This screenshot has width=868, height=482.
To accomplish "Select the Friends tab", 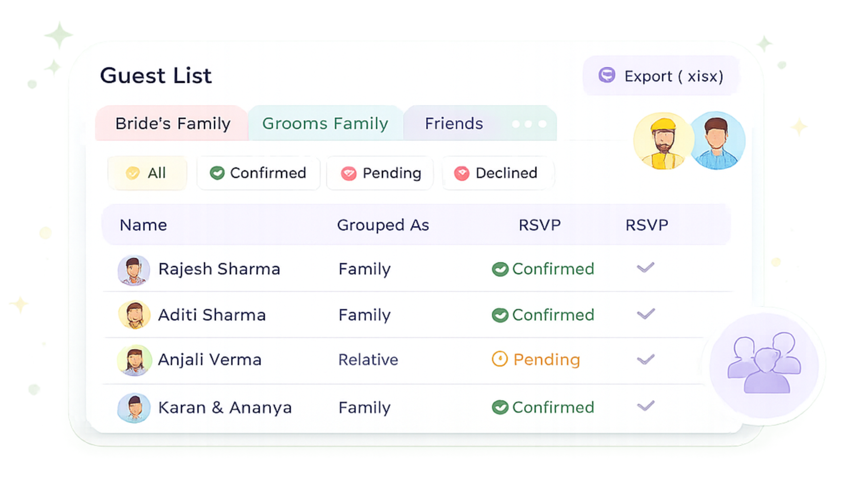I will point(454,123).
